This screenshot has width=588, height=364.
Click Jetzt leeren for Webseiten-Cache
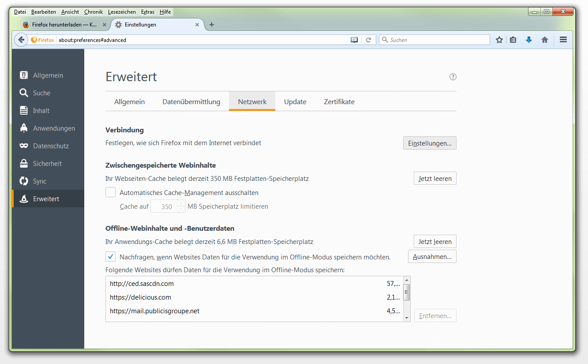[x=435, y=178]
